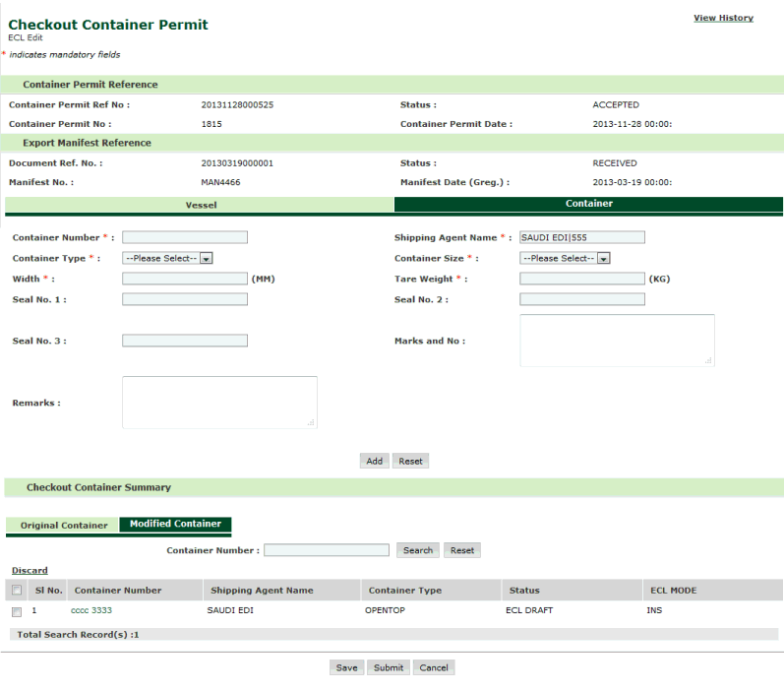
Task: Check the checkbox for row 1
Action: point(17,611)
